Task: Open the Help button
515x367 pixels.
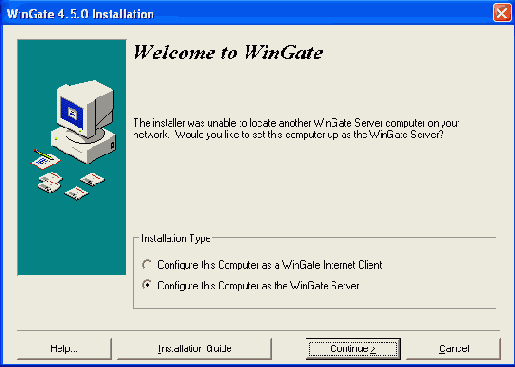Action: (x=64, y=349)
